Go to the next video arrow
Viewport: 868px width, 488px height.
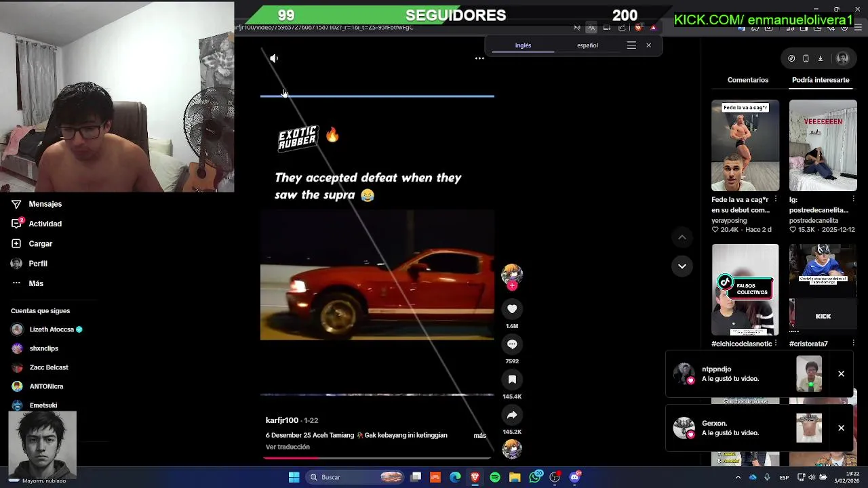coord(682,266)
